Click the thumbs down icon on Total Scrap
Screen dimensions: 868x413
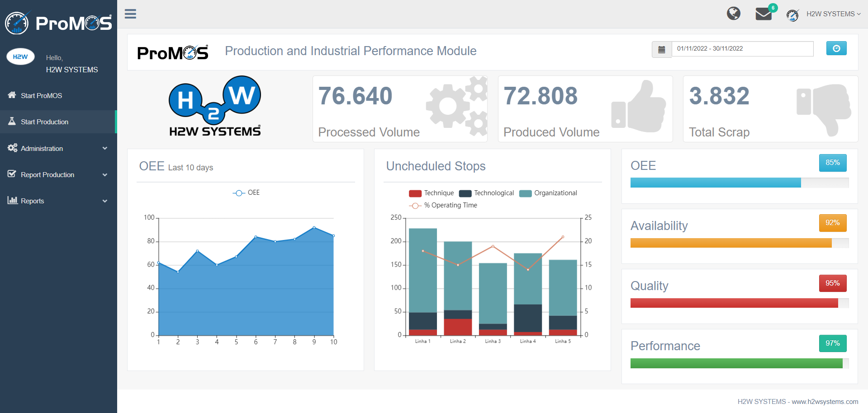point(824,109)
